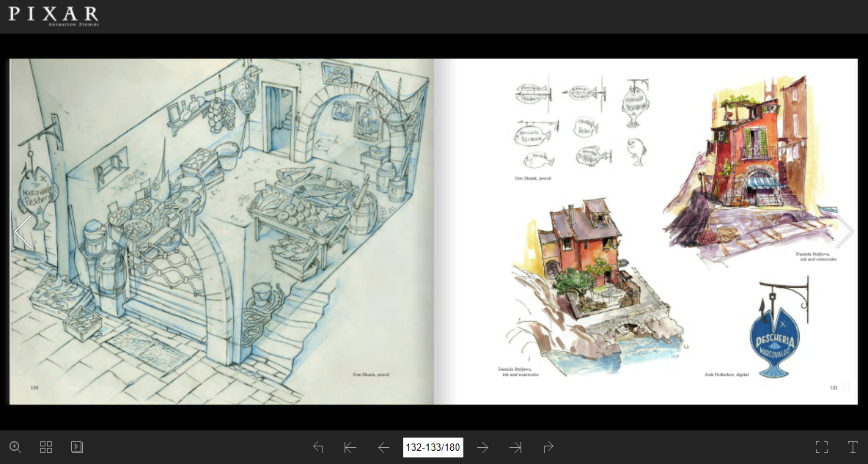The width and height of the screenshot is (868, 464).
Task: Click the first-page icon beside page number 130
Action: pos(22,387)
